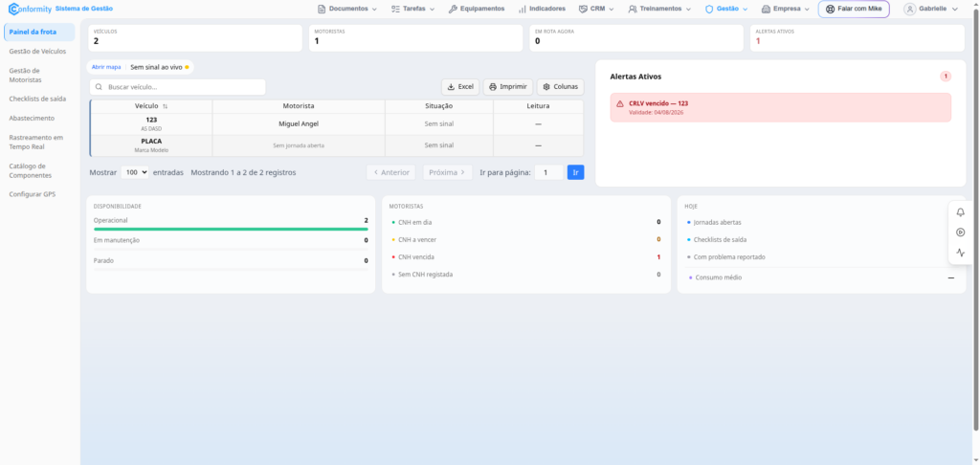Click the search magnifier icon

point(99,87)
